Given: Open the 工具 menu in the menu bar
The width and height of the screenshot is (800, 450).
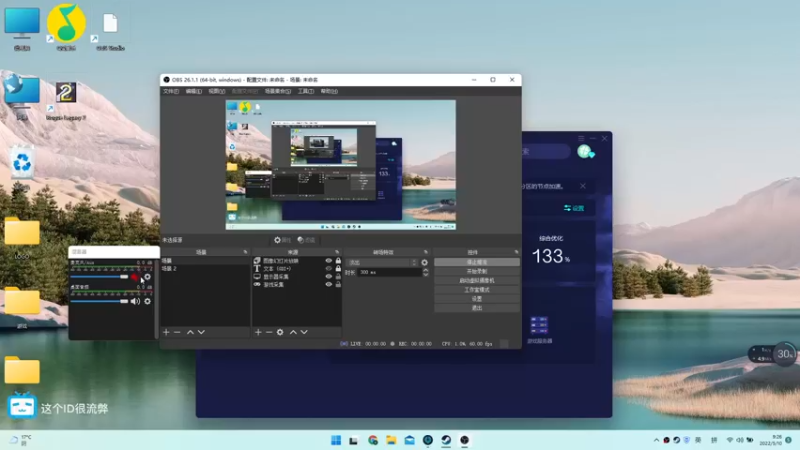Looking at the screenshot, I should (x=305, y=91).
